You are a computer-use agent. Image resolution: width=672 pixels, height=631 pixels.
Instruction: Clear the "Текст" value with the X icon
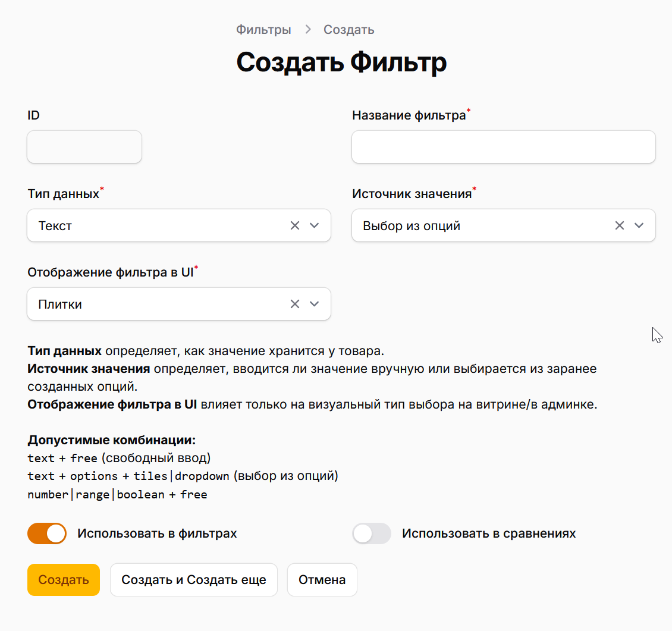click(294, 225)
